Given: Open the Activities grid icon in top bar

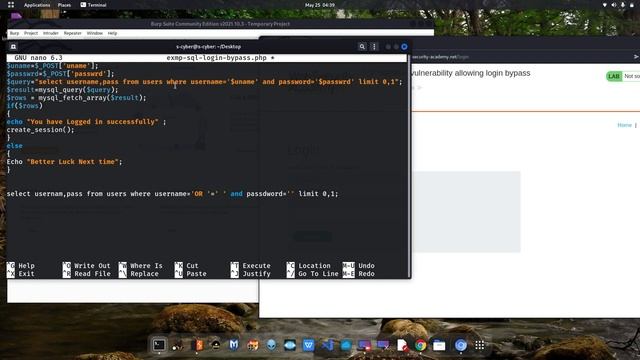Looking at the screenshot, I should pyautogui.click(x=11, y=5).
